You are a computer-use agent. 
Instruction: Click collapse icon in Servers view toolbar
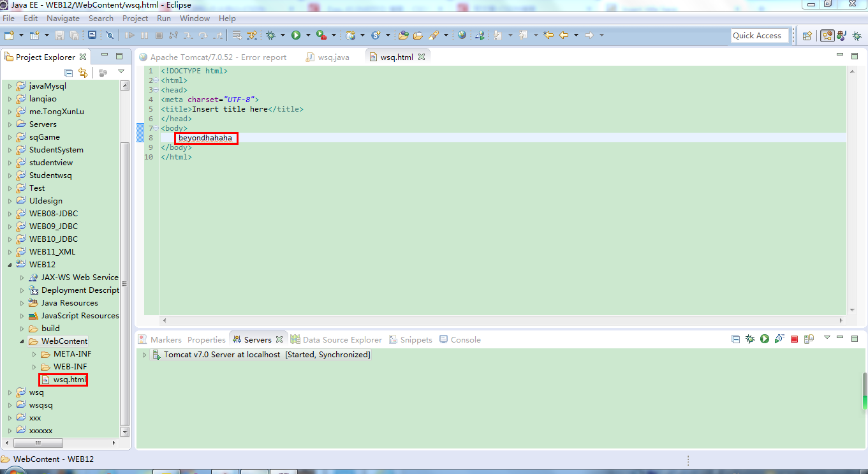735,339
